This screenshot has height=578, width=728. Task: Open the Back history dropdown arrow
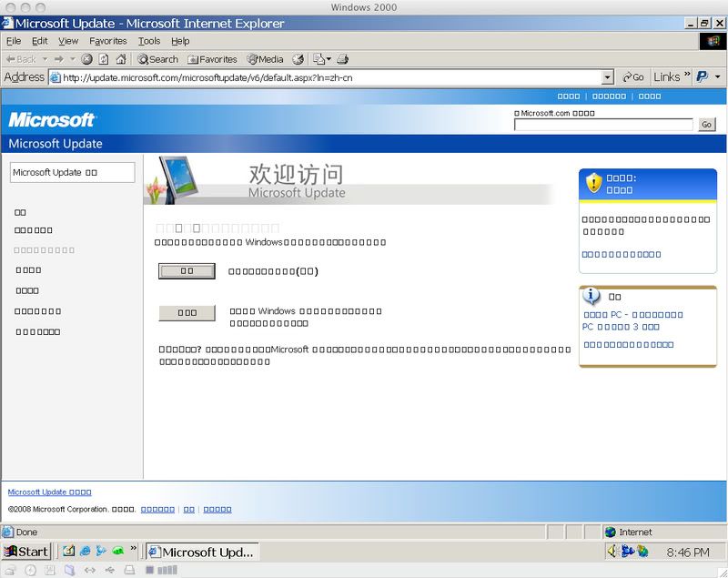click(45, 59)
